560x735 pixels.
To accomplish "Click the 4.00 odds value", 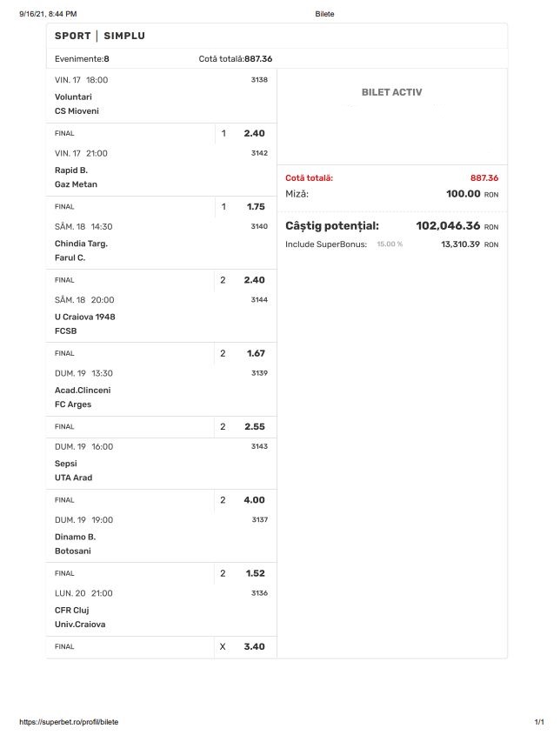I will tap(254, 500).
